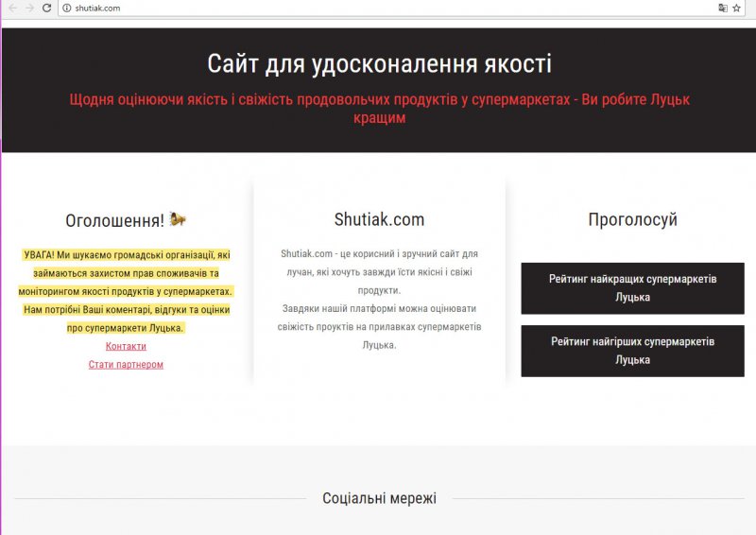Click the Проголосуй section heading
Viewport: 756px width, 535px height.
(x=632, y=219)
